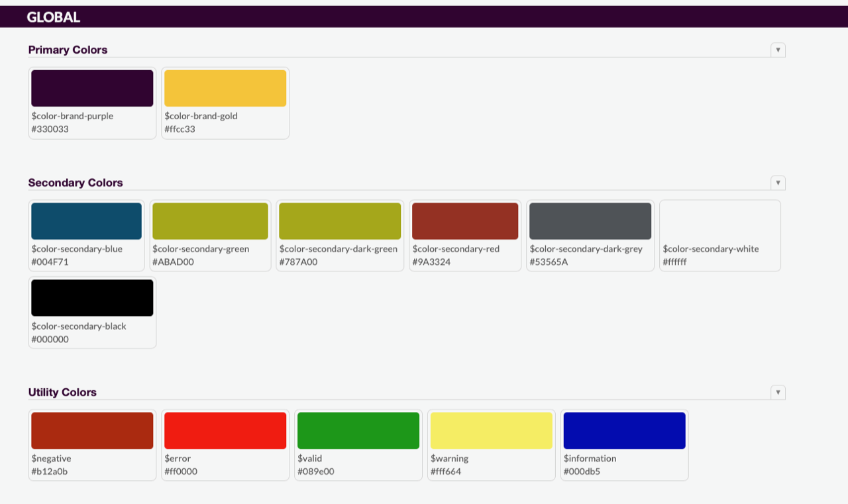Select the secondary black swatch
Image resolution: width=848 pixels, height=504 pixels.
92,298
